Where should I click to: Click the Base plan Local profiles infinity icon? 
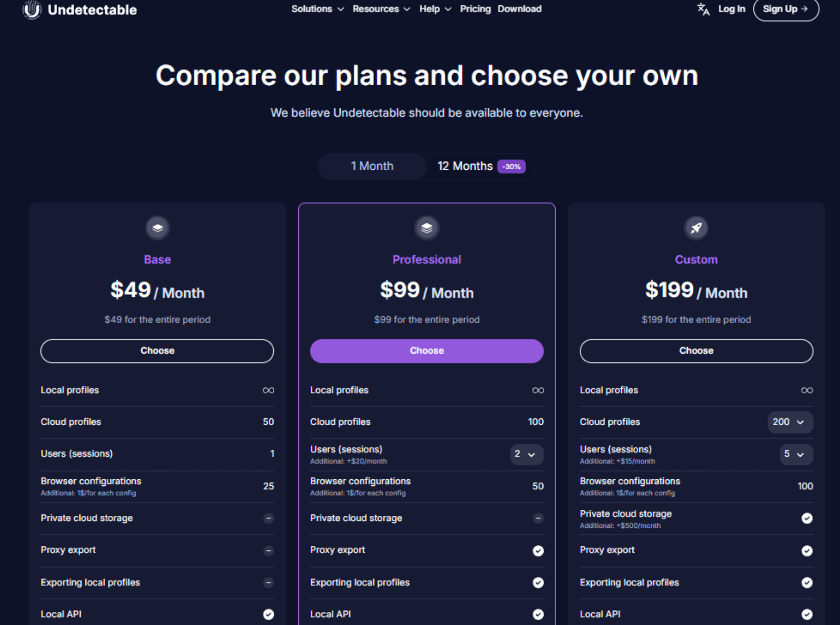268,390
